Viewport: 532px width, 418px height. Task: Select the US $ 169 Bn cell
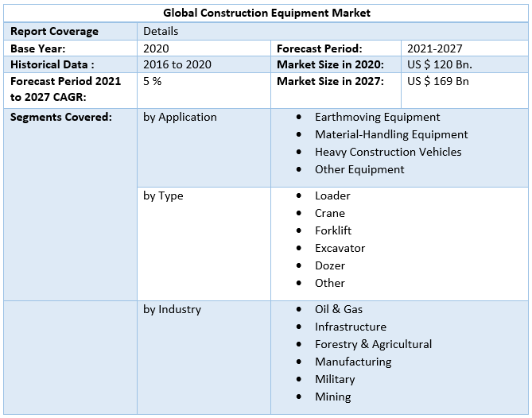pyautogui.click(x=438, y=81)
